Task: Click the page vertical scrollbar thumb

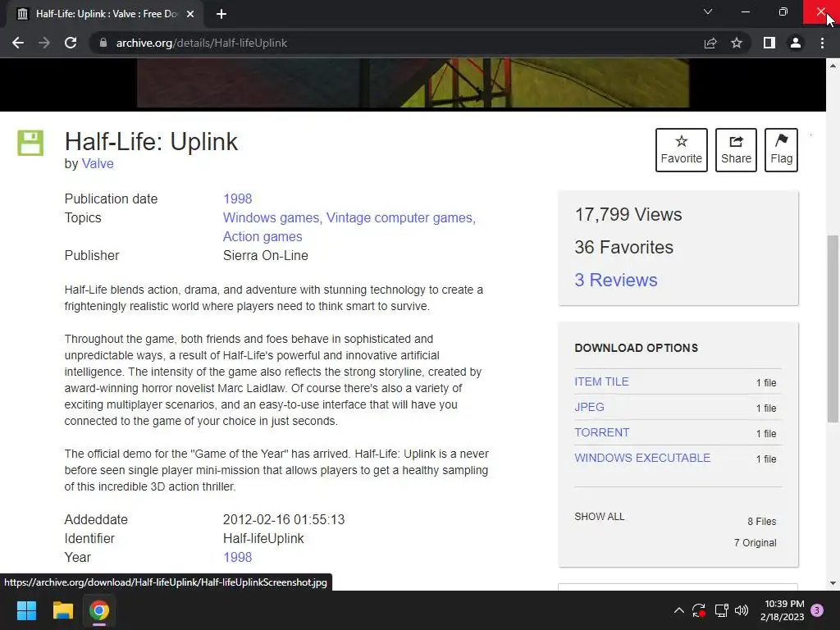Action: point(833,328)
